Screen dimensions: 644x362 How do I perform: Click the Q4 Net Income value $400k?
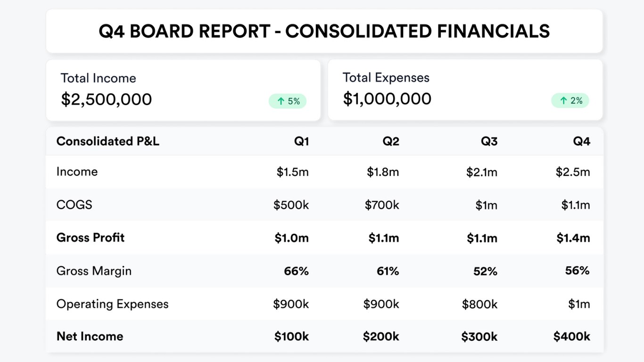[571, 337]
